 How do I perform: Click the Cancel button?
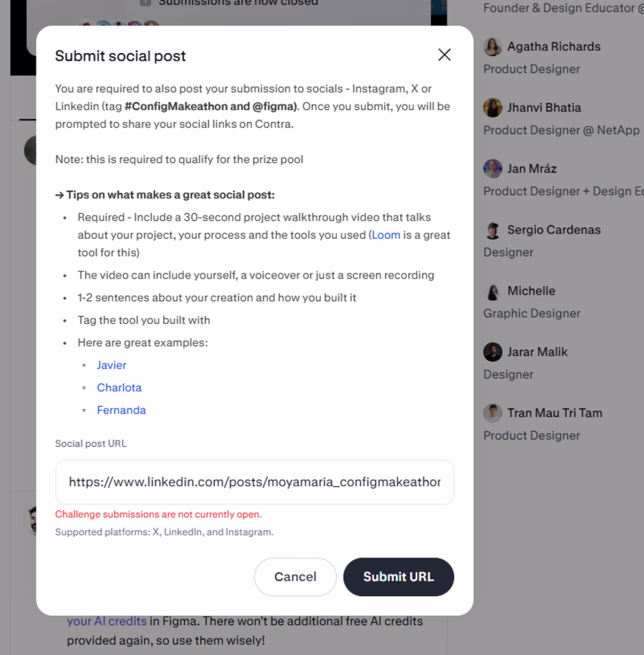tap(295, 577)
